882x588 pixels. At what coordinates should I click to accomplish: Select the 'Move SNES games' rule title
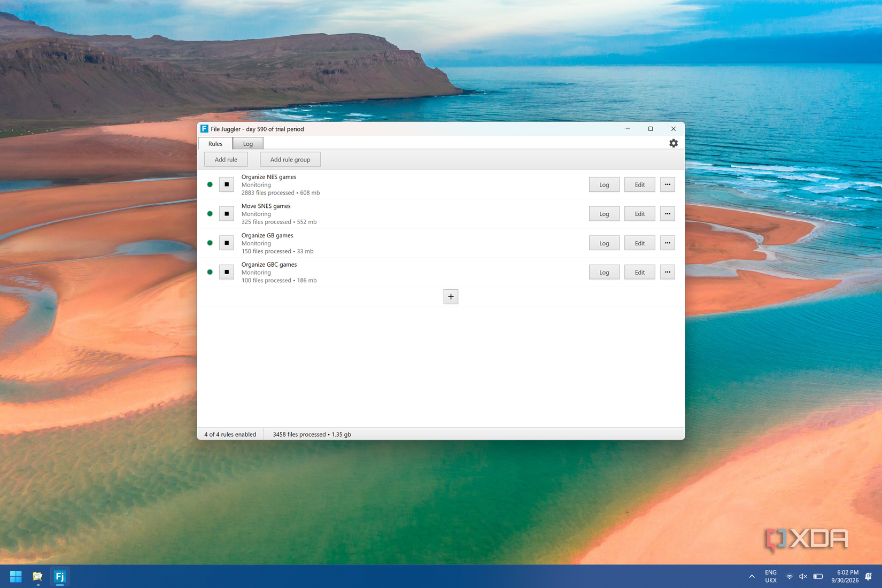(266, 206)
